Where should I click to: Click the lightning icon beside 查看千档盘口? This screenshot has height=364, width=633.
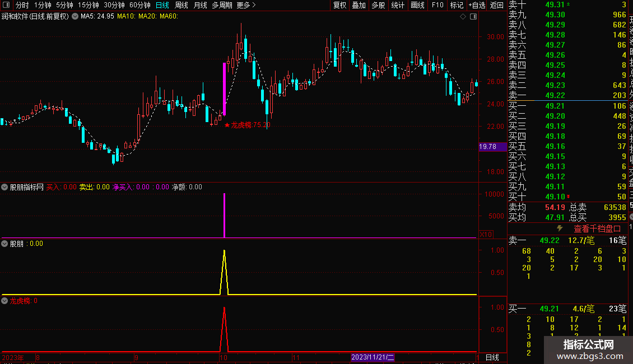pyautogui.click(x=560, y=228)
